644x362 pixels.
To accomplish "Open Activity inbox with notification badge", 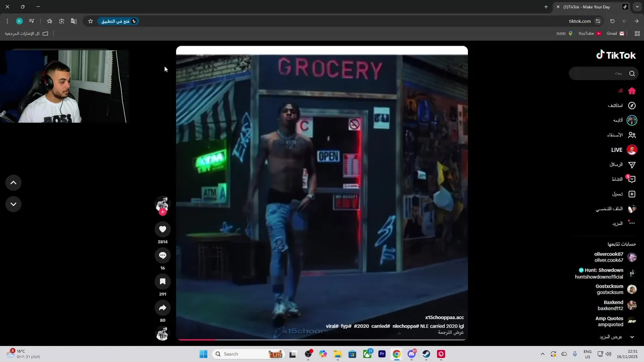I will [623, 179].
